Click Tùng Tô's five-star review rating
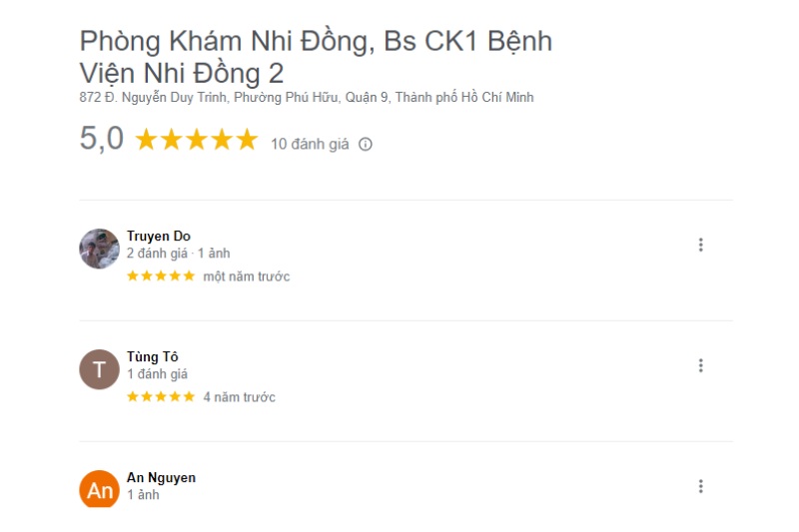Screen dimensions: 799x532 [161, 397]
